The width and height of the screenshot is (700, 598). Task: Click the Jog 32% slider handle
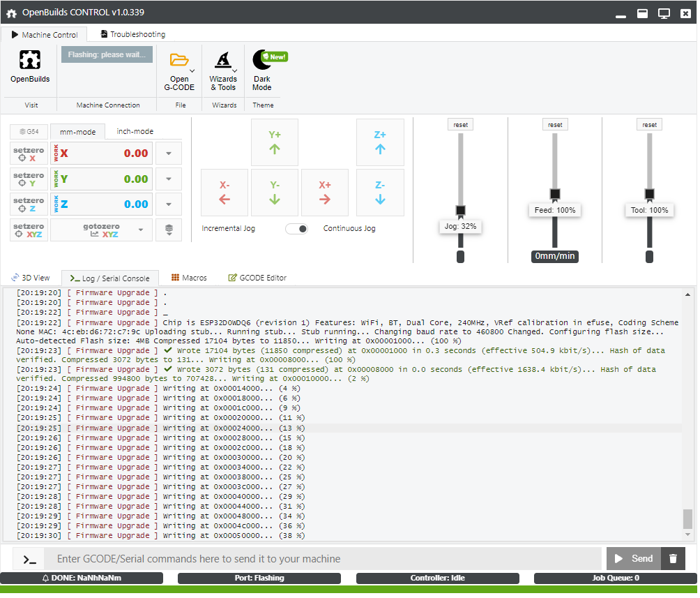pyautogui.click(x=460, y=210)
